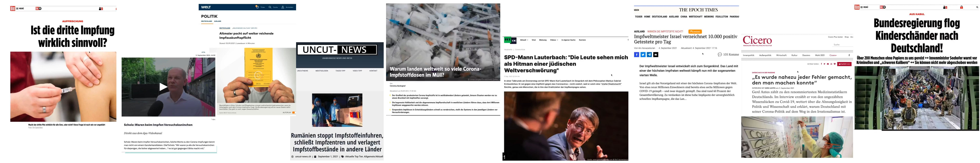Share Epoch Times article via Facebook icon
Image resolution: width=980 pixels, height=163 pixels.
click(x=636, y=55)
